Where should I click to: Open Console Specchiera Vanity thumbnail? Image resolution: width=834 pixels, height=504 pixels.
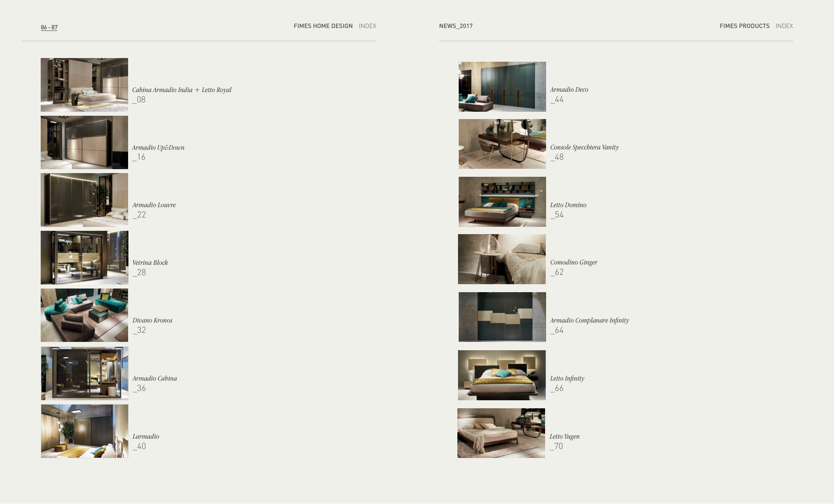click(x=502, y=144)
